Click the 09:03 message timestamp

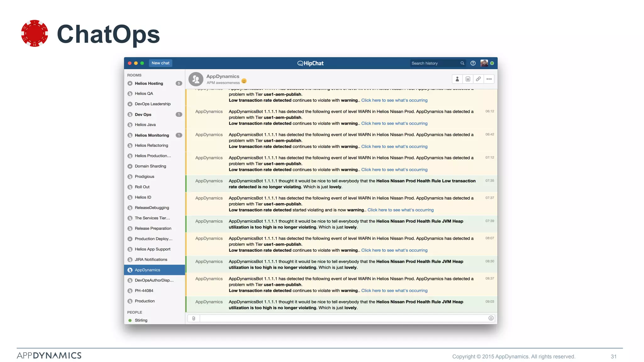(489, 302)
